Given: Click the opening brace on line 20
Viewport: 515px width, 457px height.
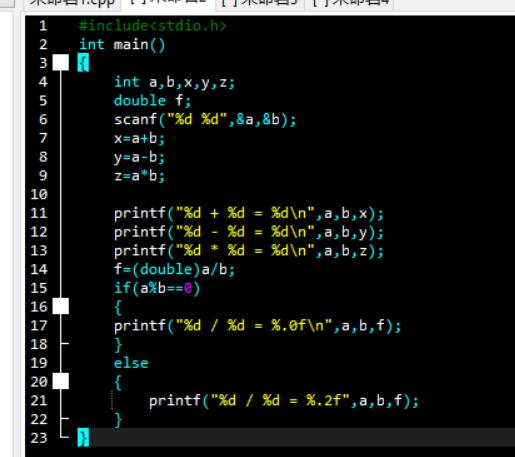Looking at the screenshot, I should 118,382.
